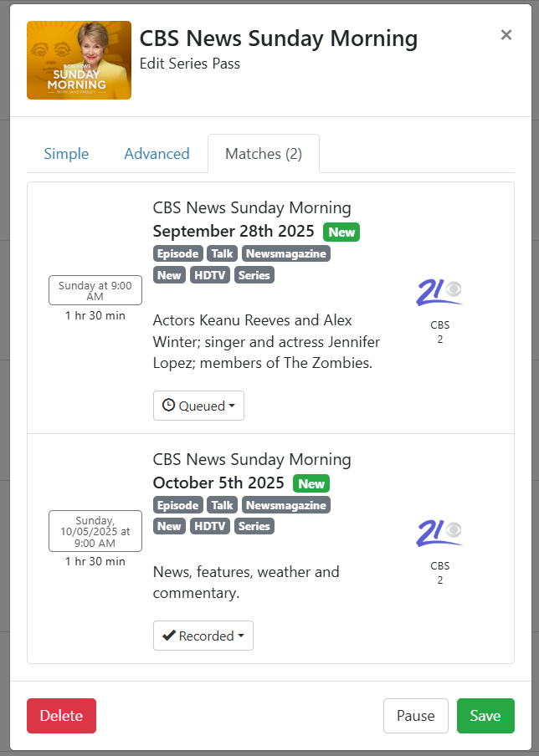Image resolution: width=539 pixels, height=756 pixels.
Task: Save the series pass changes
Action: click(485, 716)
